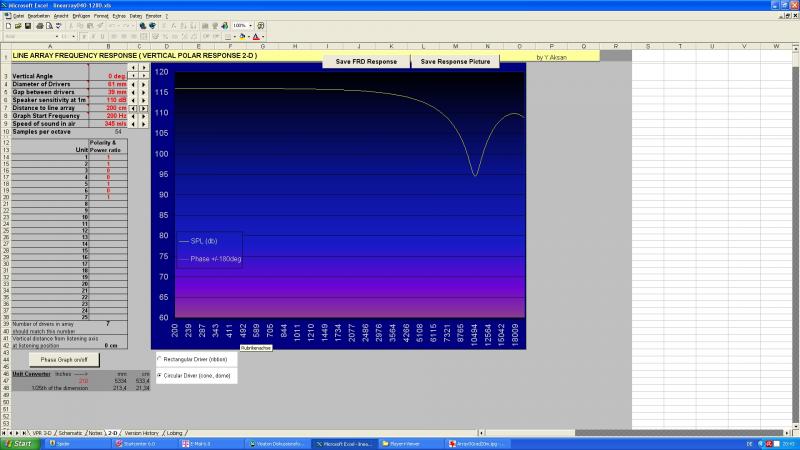
Task: Switch to the Lobing sheet tab
Action: pyautogui.click(x=175, y=433)
